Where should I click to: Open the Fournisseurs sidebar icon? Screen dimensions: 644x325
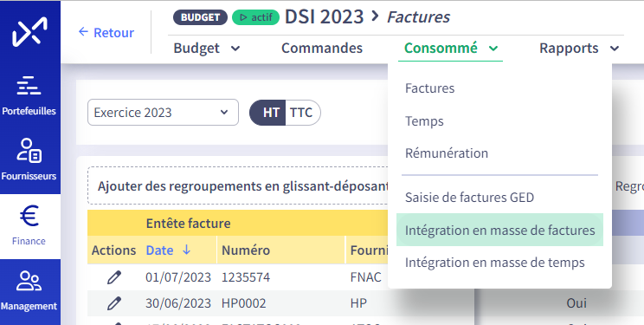[29, 150]
